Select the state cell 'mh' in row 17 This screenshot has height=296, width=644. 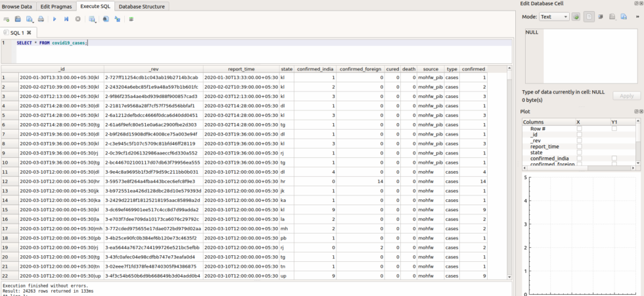click(x=287, y=229)
